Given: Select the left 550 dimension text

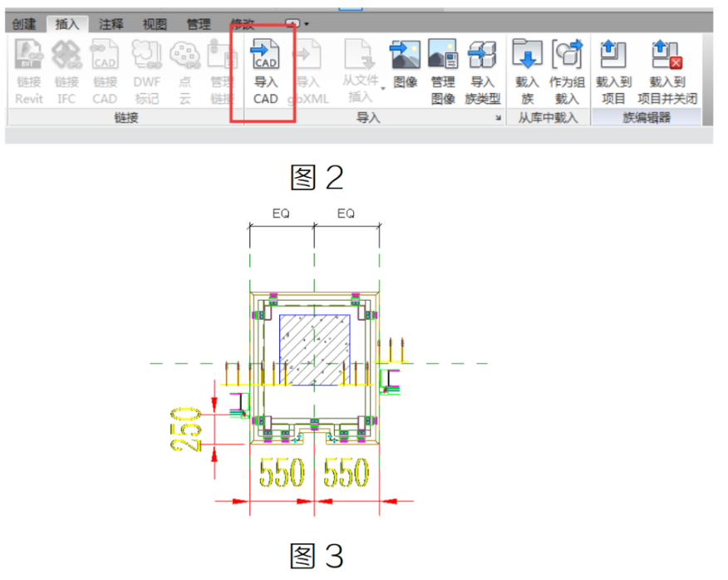Looking at the screenshot, I should (282, 472).
